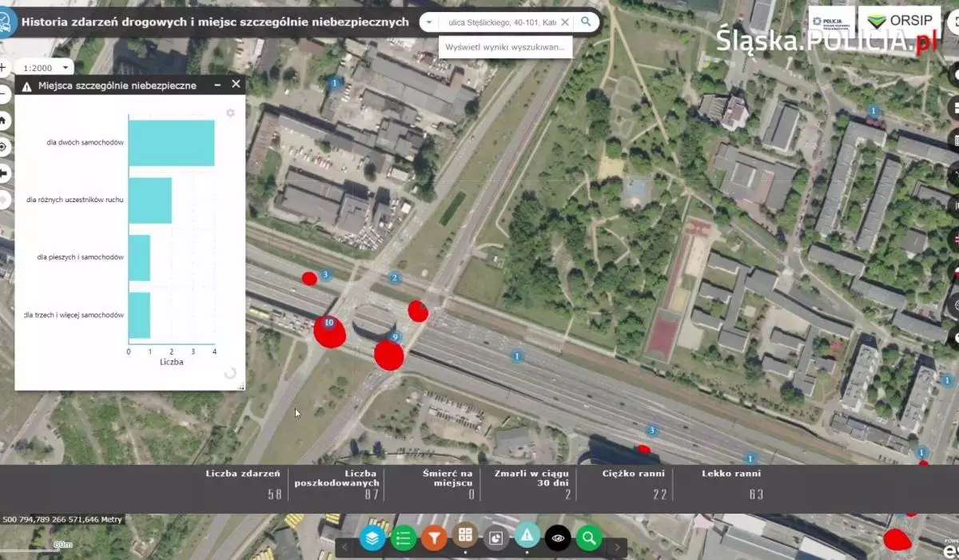Open the blue layers widget
This screenshot has width=959, height=560.
pos(372,538)
